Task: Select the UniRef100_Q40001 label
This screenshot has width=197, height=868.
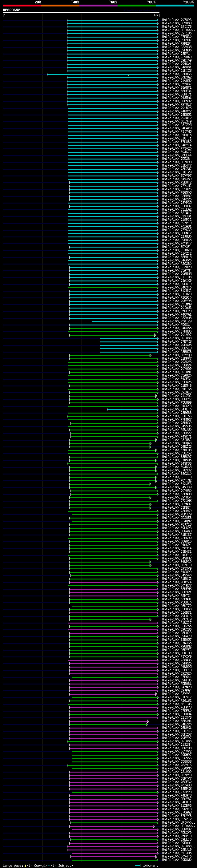Action: [x=177, y=67]
